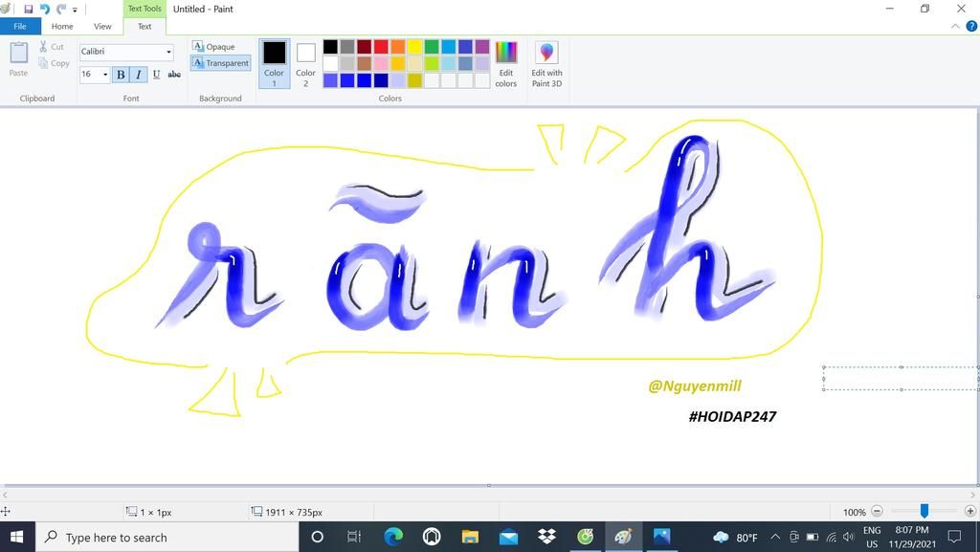
Task: Set text background to Transparent
Action: pyautogui.click(x=221, y=63)
